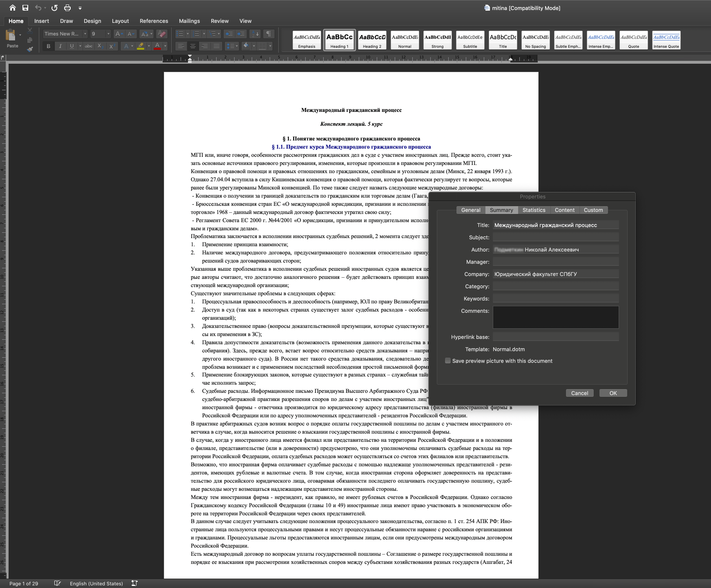The image size is (711, 588).
Task: Select the Format Painter brush icon
Action: point(30,49)
